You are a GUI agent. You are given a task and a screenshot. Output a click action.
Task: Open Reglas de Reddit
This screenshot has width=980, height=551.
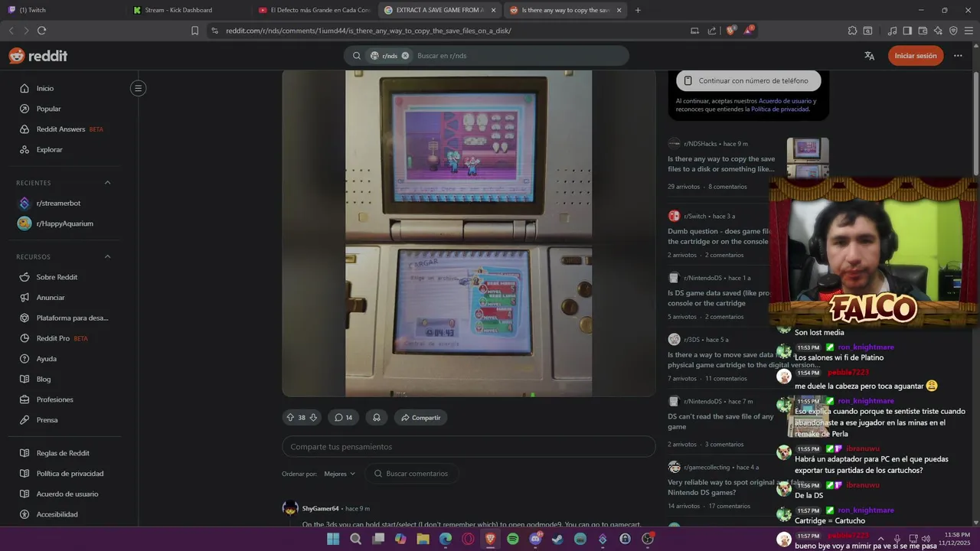pos(63,453)
